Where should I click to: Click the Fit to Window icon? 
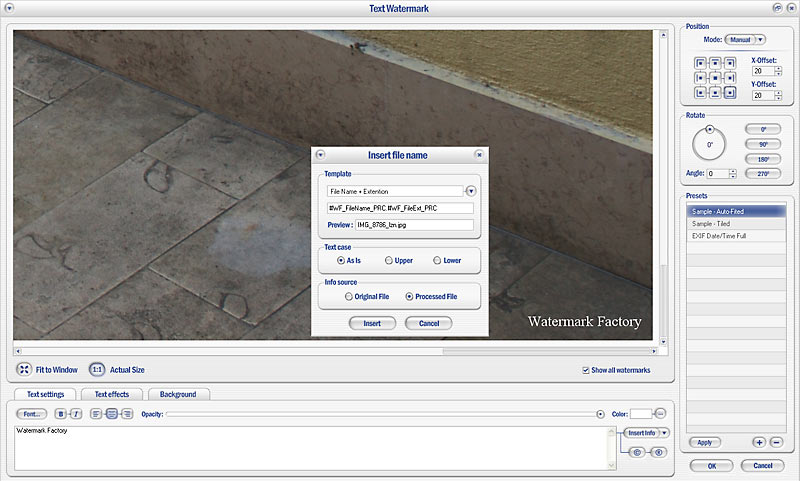tap(24, 369)
